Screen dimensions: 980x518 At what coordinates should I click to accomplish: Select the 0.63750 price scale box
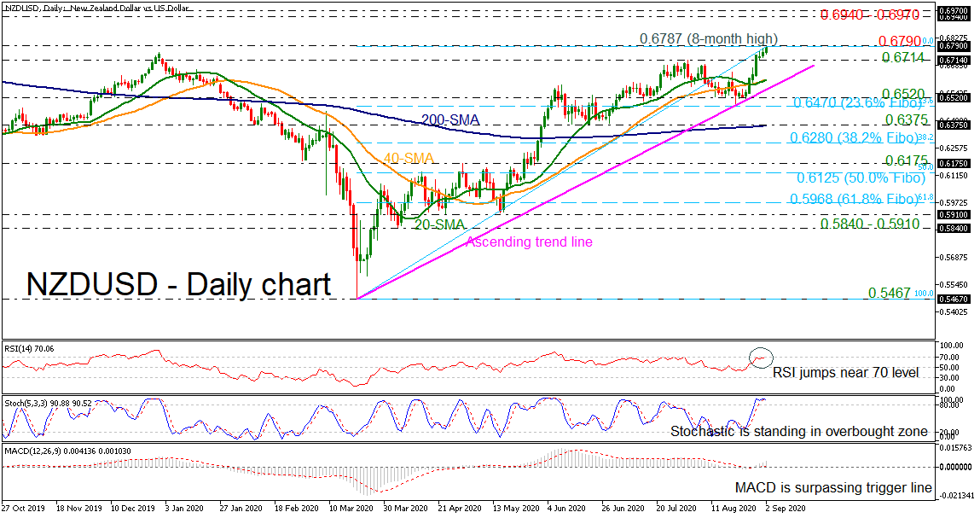click(953, 125)
